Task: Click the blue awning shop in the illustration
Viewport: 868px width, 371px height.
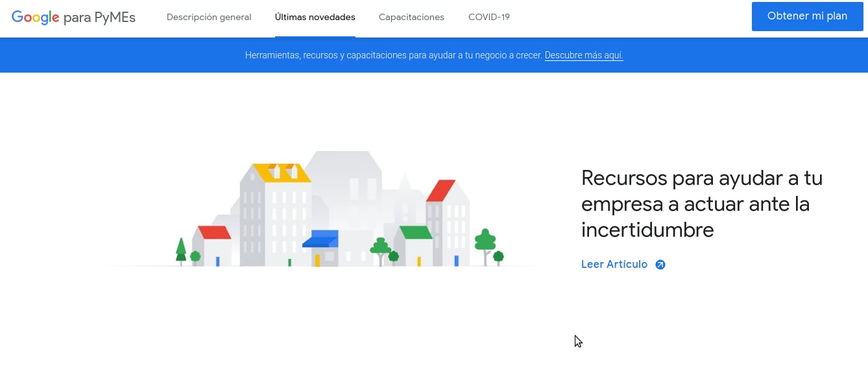Action: pyautogui.click(x=320, y=246)
